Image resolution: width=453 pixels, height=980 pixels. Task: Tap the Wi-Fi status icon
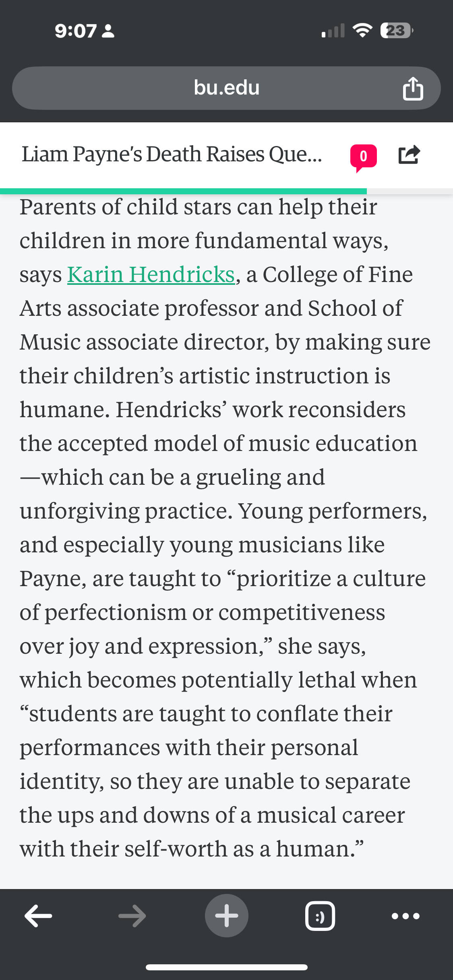click(362, 31)
